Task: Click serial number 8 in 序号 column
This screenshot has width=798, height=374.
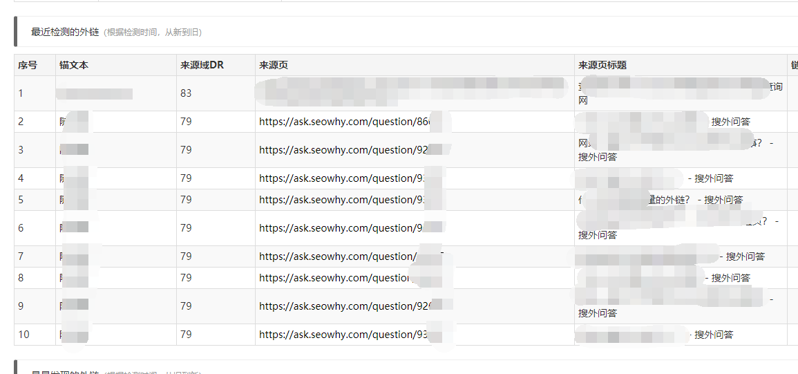Action: click(21, 278)
